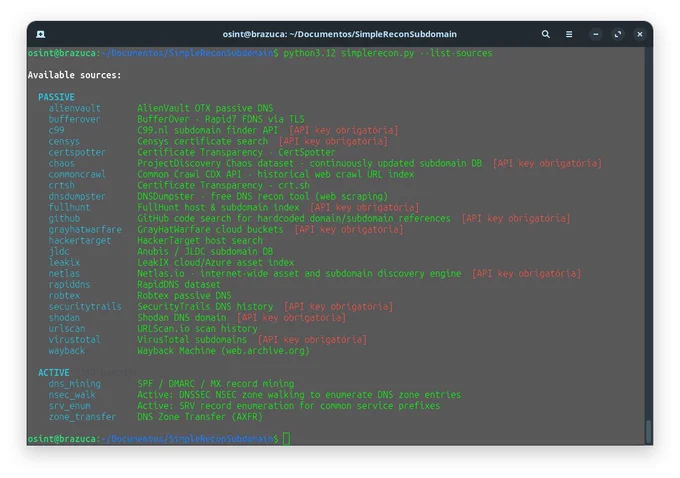Select the 'c99' source name
The width and height of the screenshot is (680, 478).
(x=56, y=130)
